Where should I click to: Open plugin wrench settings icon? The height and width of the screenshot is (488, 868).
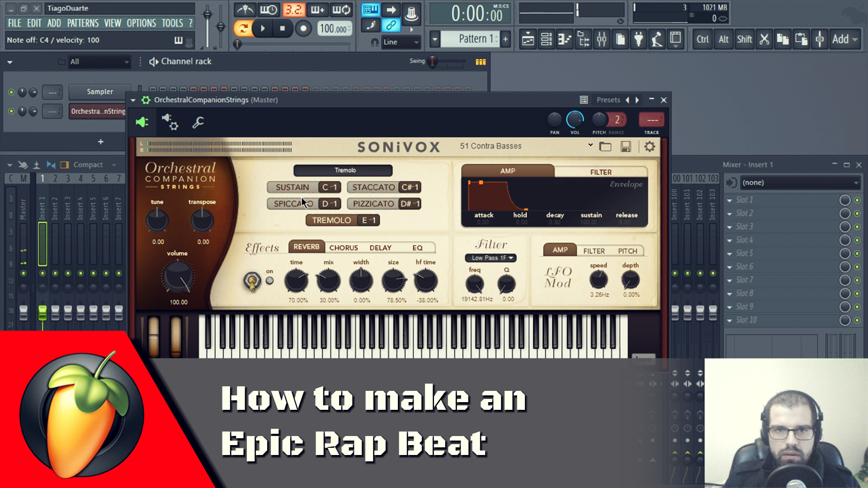(198, 122)
